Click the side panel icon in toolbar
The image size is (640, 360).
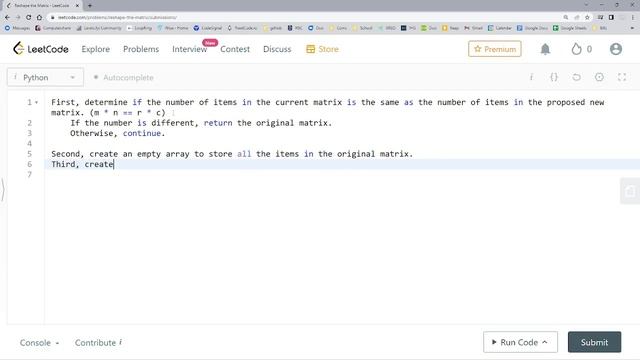(x=611, y=18)
